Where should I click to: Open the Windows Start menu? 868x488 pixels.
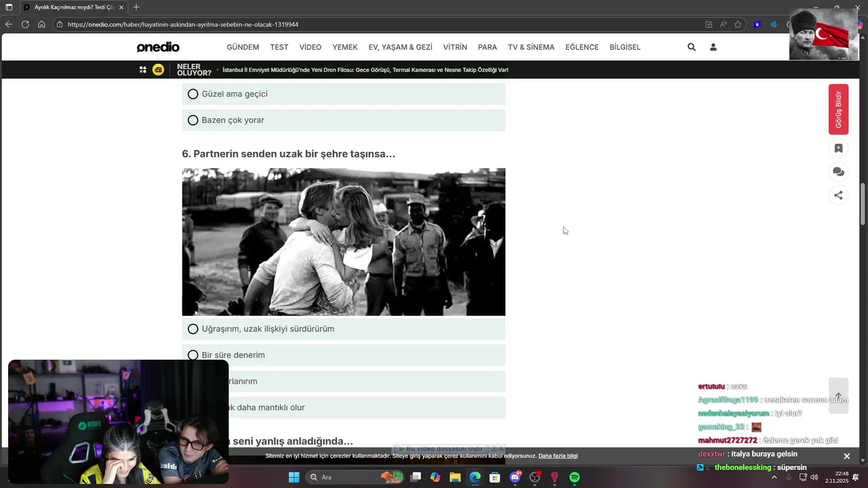[x=294, y=477]
